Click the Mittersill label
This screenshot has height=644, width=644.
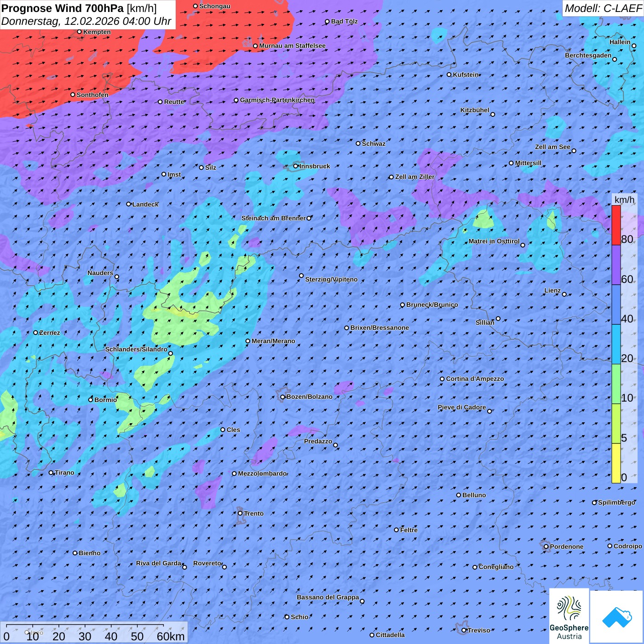[528, 163]
